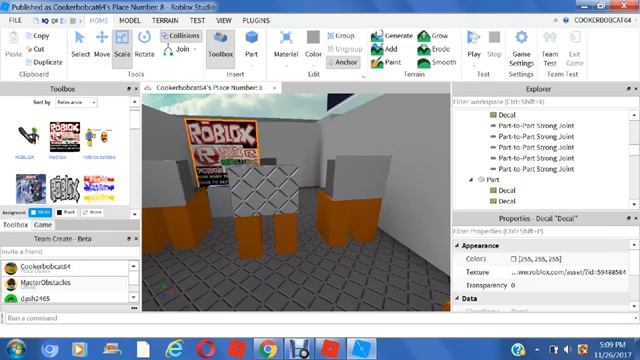Close the Cookerbobcat64's Place document tab
This screenshot has width=640, height=360.
(274, 88)
